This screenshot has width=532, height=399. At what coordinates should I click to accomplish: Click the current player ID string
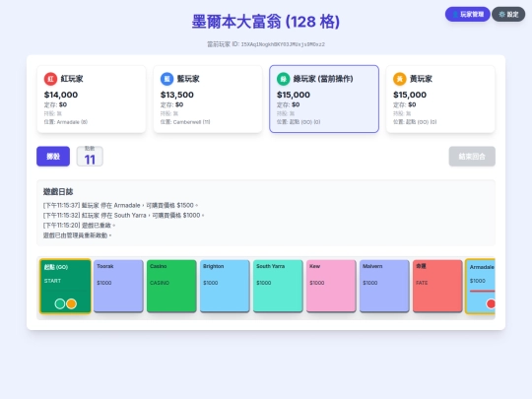(x=283, y=44)
